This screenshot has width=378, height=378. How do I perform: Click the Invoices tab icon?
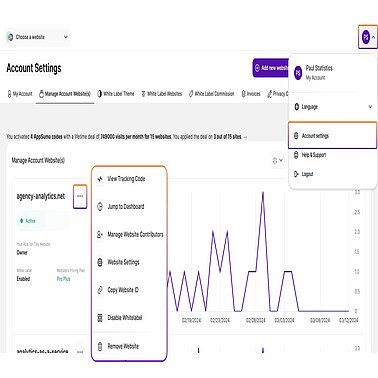pyautogui.click(x=243, y=94)
